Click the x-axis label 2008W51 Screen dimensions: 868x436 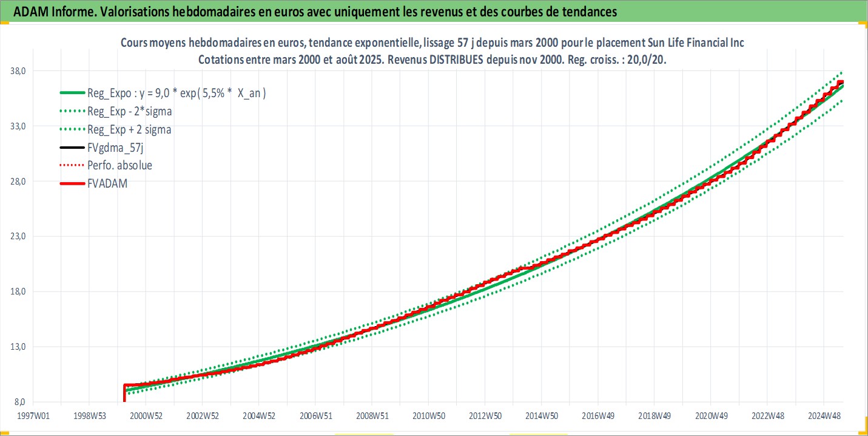pyautogui.click(x=372, y=415)
